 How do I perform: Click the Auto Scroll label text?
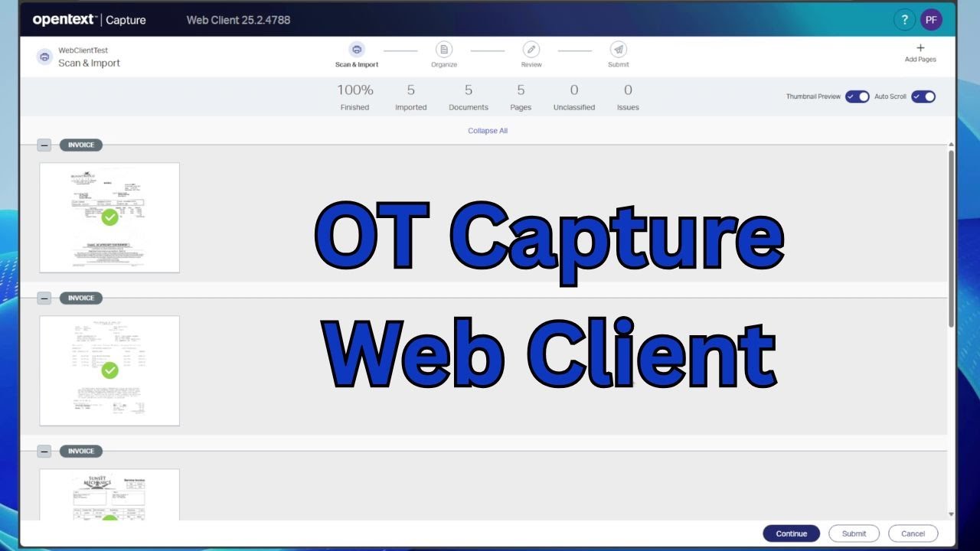(x=890, y=97)
